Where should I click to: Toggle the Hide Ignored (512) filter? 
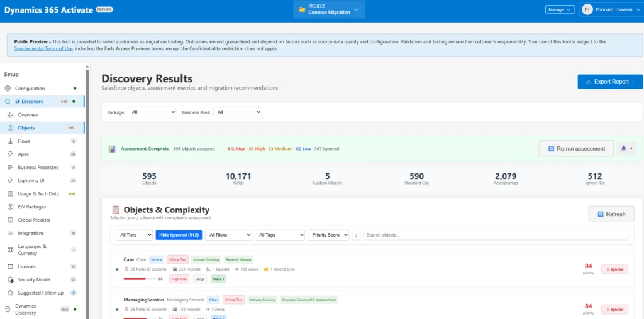tap(179, 235)
